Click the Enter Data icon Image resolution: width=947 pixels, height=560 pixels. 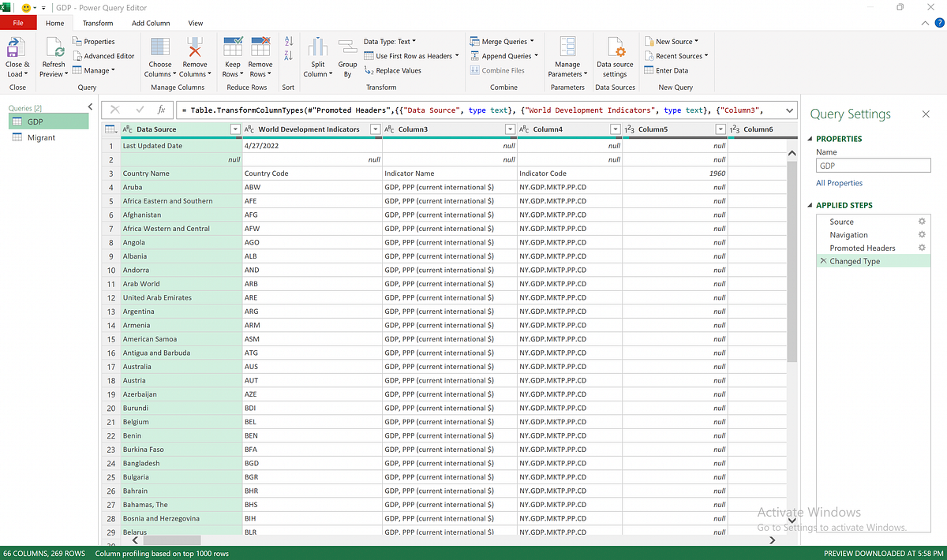pyautogui.click(x=674, y=69)
